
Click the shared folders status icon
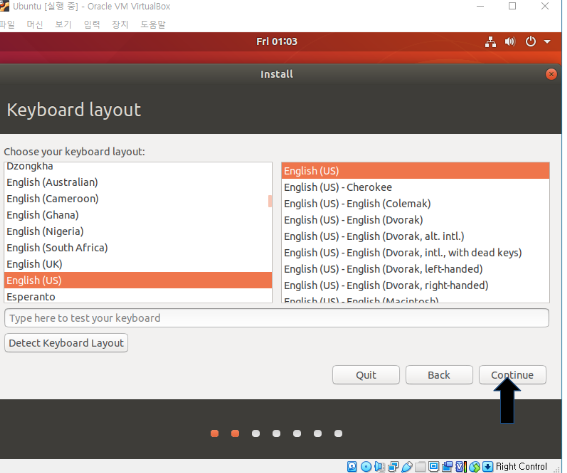(x=420, y=466)
